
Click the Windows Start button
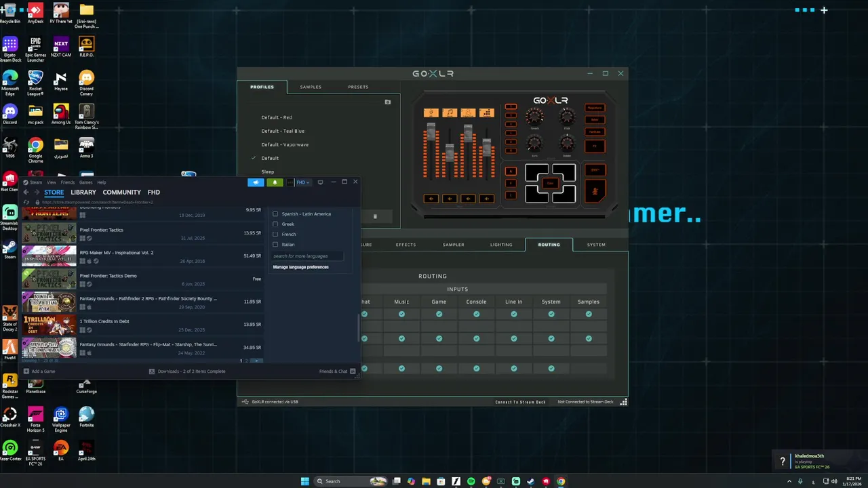pos(305,481)
